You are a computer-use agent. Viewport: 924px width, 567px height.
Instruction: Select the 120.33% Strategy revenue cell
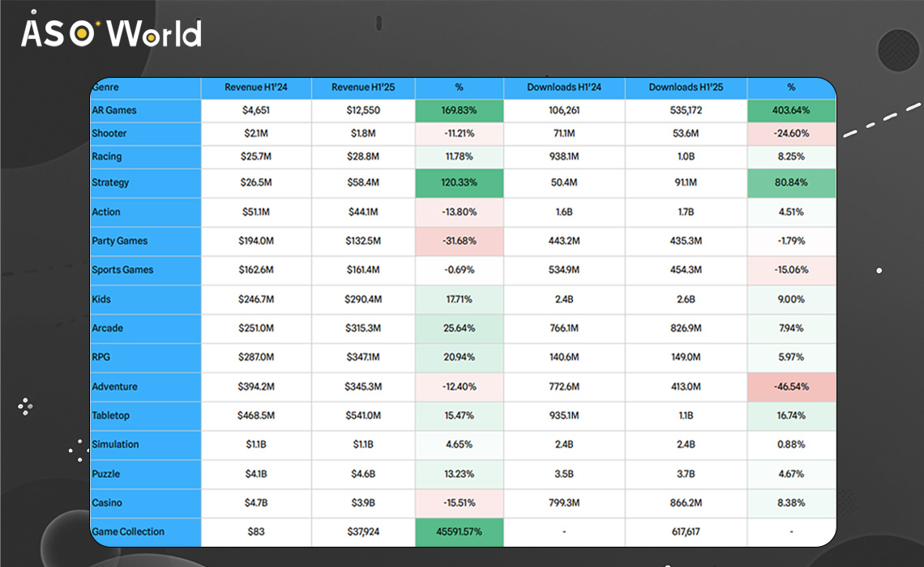pyautogui.click(x=459, y=183)
